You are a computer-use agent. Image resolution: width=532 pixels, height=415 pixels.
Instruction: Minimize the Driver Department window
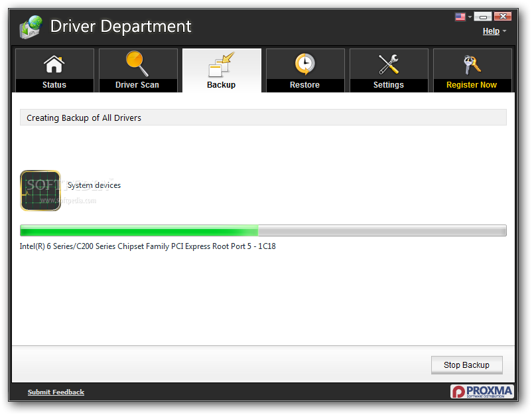[x=482, y=17]
